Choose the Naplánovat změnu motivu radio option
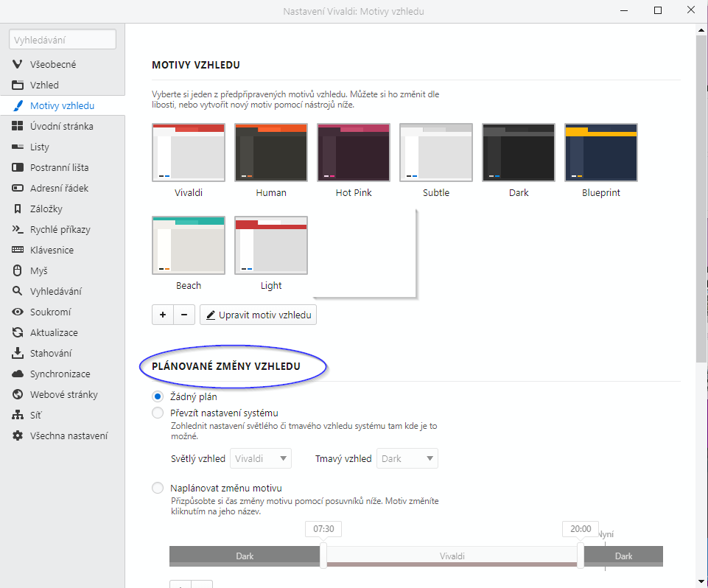Image resolution: width=708 pixels, height=588 pixels. click(158, 488)
